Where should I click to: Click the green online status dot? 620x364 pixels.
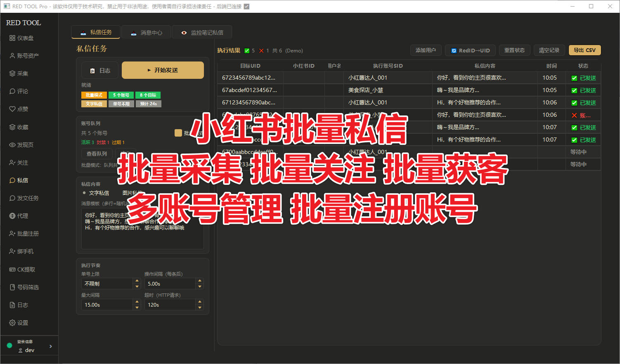point(9,346)
